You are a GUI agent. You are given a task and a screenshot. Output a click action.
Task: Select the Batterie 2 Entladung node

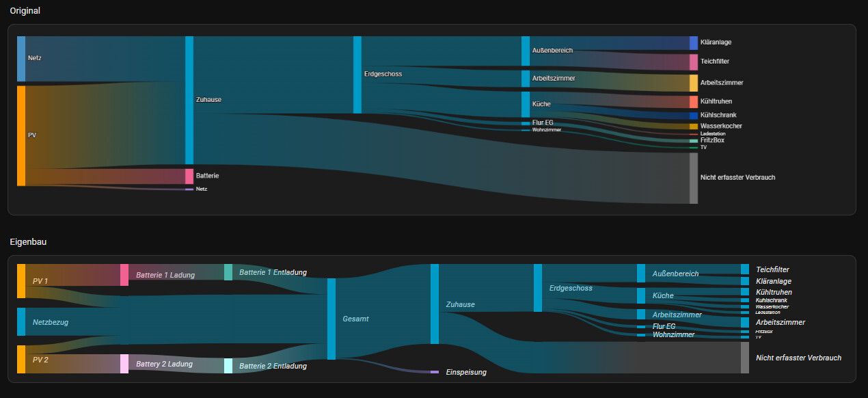228,366
